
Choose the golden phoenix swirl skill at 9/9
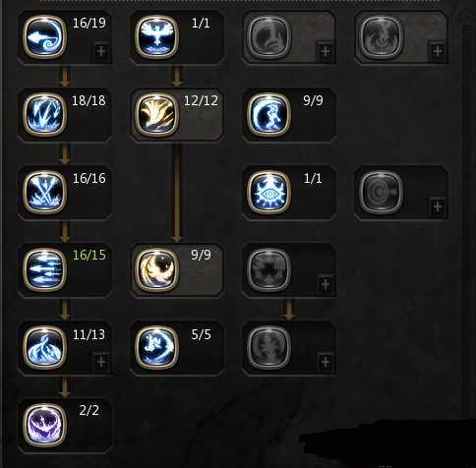click(x=156, y=269)
